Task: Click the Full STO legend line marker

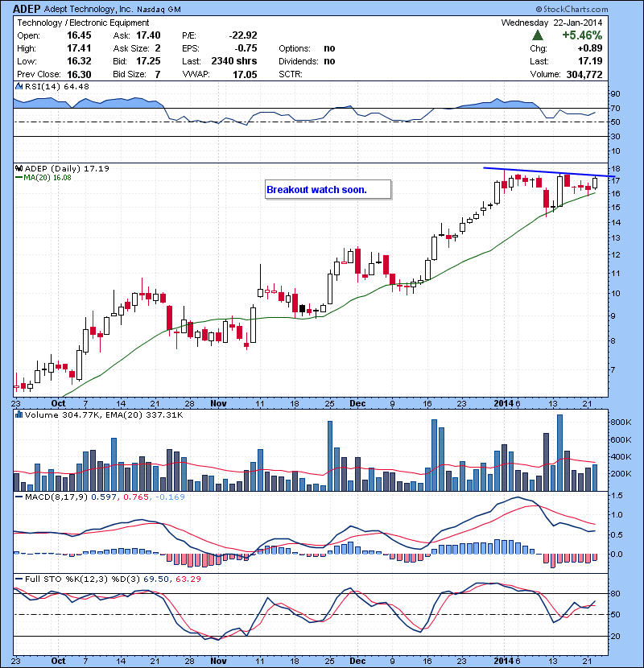Action: (19, 579)
